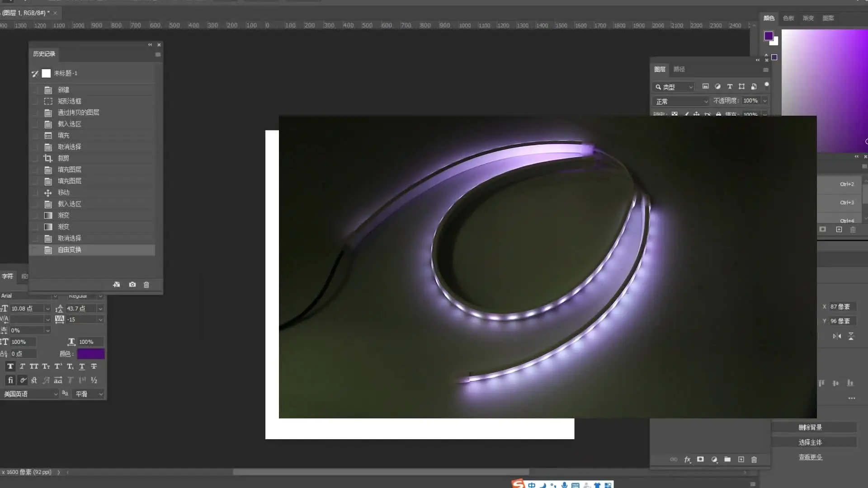Image resolution: width=868 pixels, height=488 pixels.
Task: Add layer mask at Layers panel bottom
Action: click(x=700, y=460)
